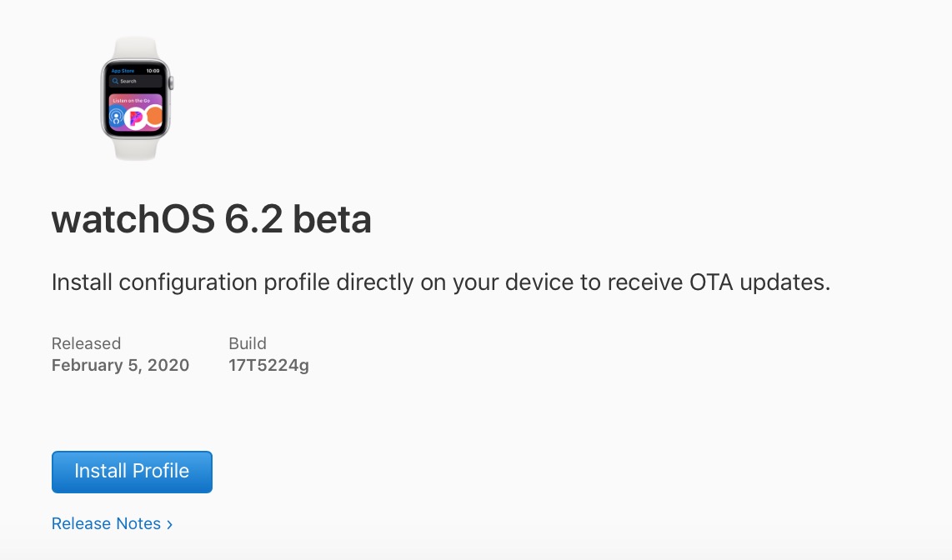The height and width of the screenshot is (560, 952).
Task: Click the magnifier icon on the watch screen
Action: tap(116, 82)
